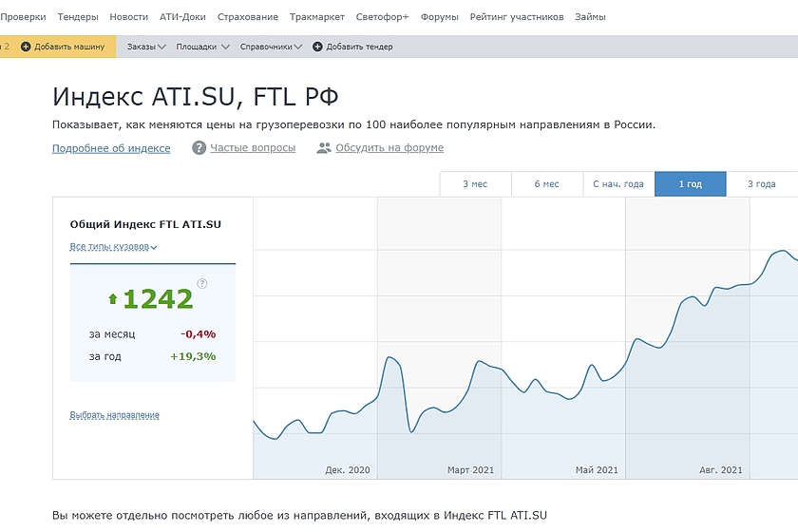Go to 'Рейтинг участников' section
The width and height of the screenshot is (798, 532).
coord(517,17)
